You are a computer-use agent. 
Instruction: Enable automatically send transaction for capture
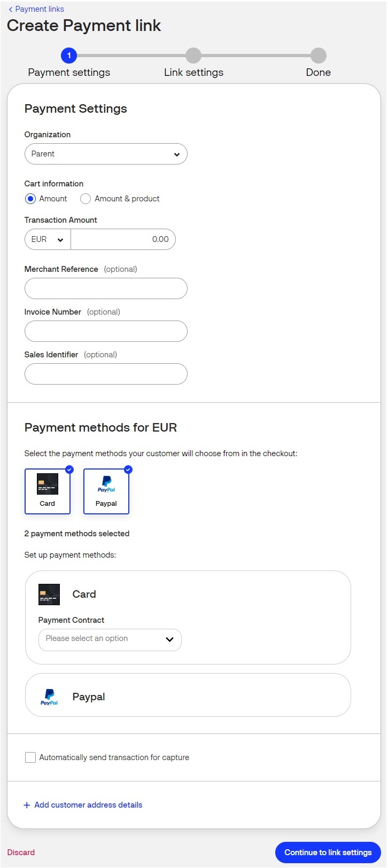30,757
